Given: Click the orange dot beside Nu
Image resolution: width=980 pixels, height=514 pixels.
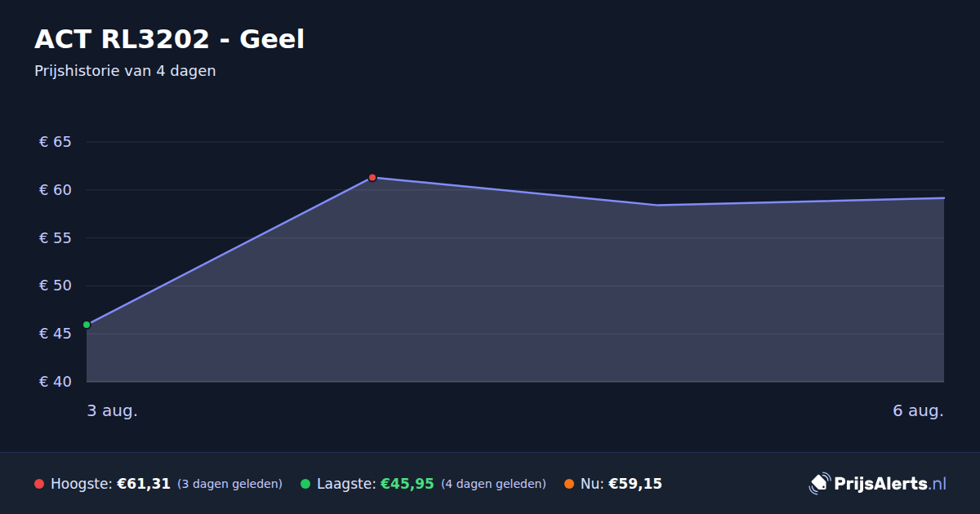Looking at the screenshot, I should pyautogui.click(x=569, y=484).
